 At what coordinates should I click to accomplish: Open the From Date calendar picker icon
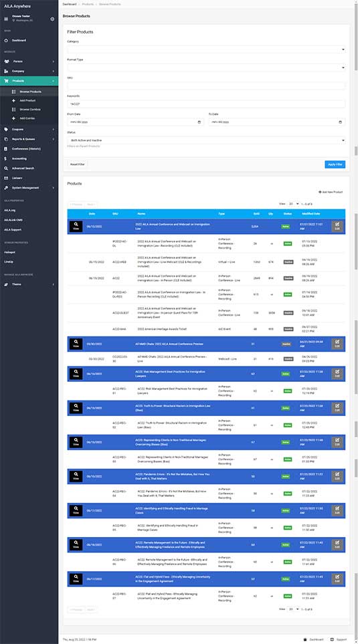(x=199, y=122)
